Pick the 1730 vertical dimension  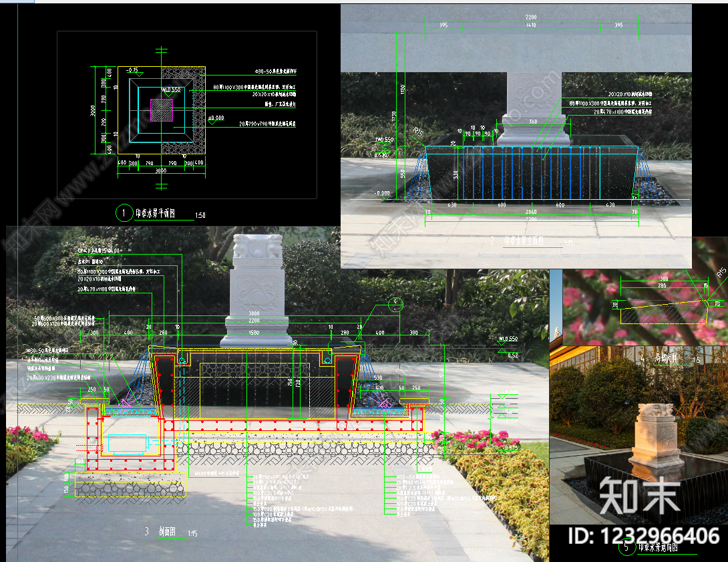pyautogui.click(x=394, y=116)
